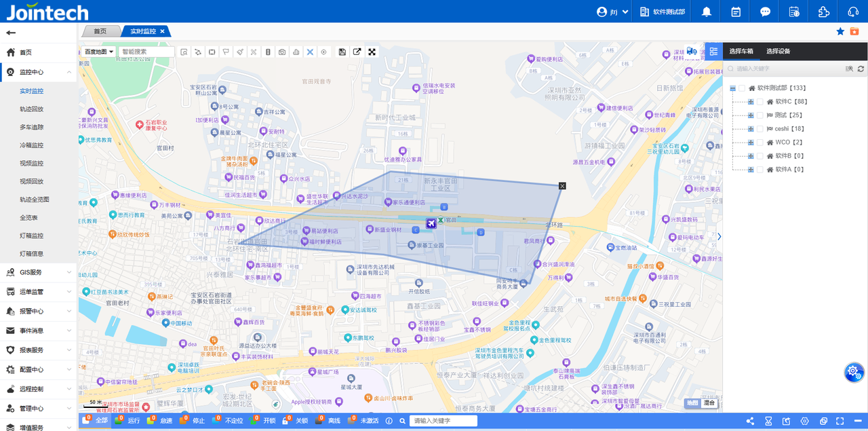Expand the GIS服务 sidebar menu
The height and width of the screenshot is (431, 868).
coord(38,272)
